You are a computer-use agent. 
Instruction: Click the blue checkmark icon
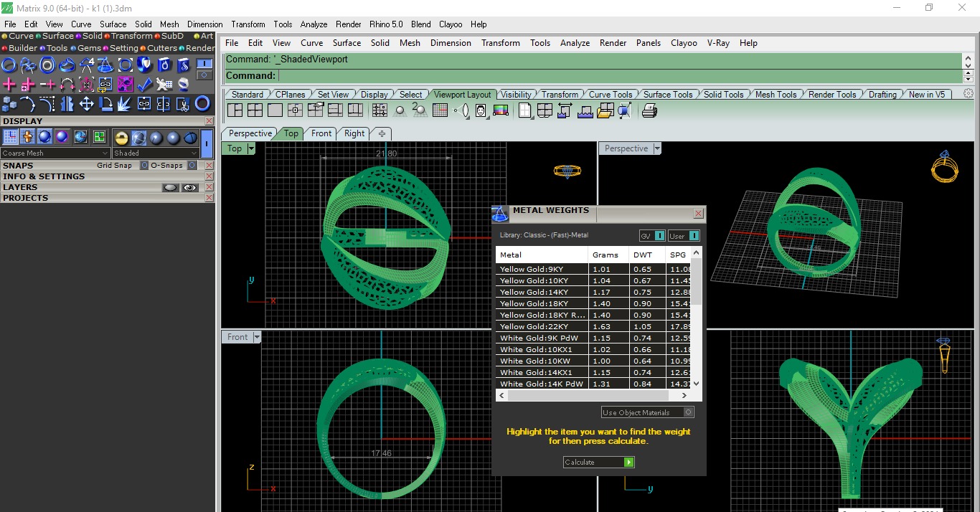(144, 85)
